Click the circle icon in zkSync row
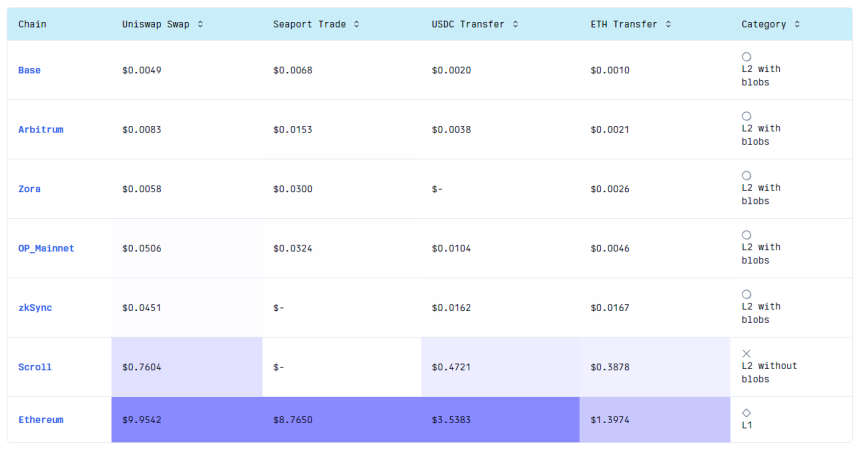 (746, 294)
